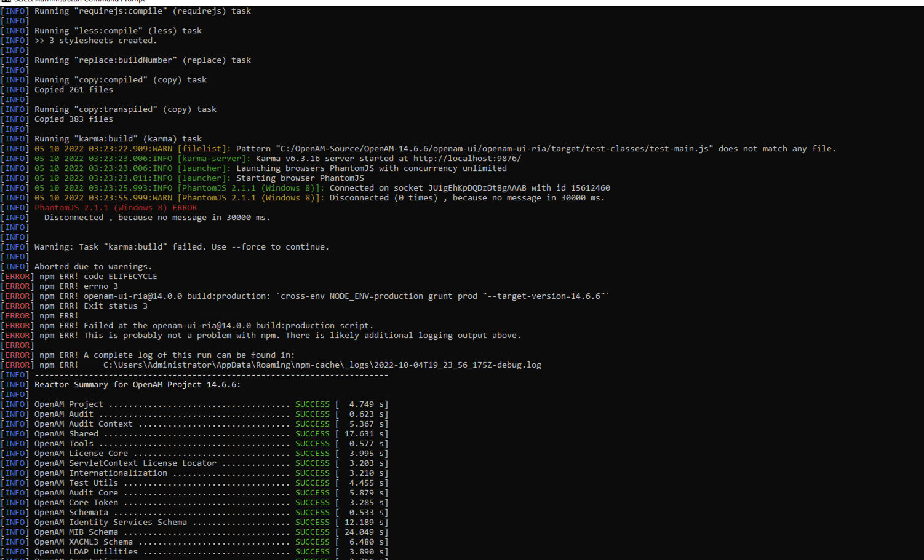The width and height of the screenshot is (924, 560).
Task: Select the '>> 3 stylesheets created.' line
Action: (x=79, y=41)
